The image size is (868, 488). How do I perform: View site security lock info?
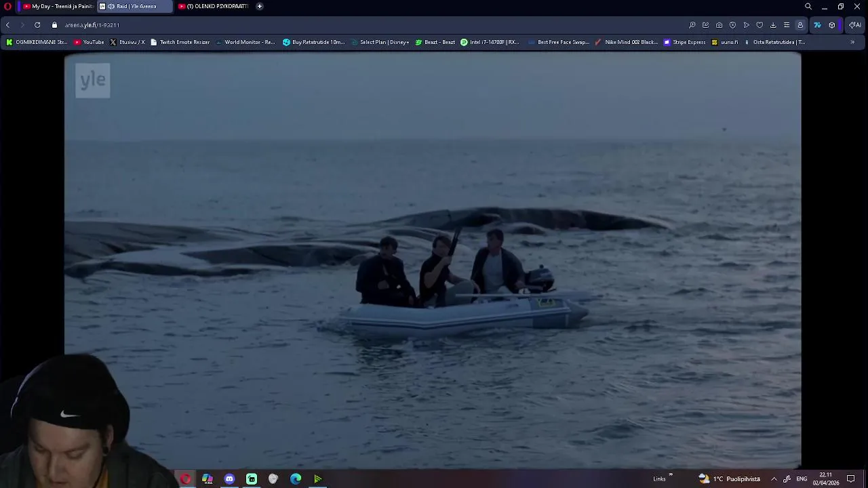54,25
